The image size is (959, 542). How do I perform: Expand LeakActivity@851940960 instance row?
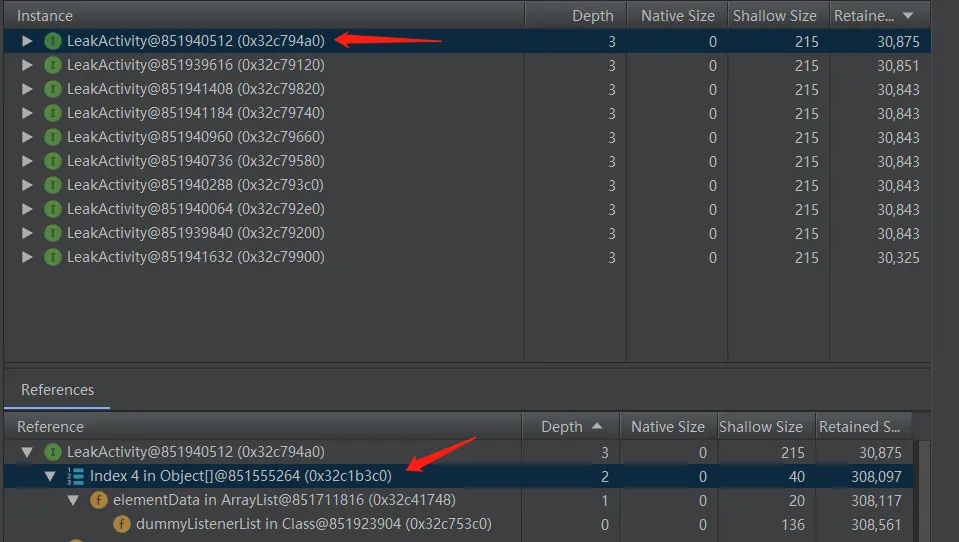27,137
